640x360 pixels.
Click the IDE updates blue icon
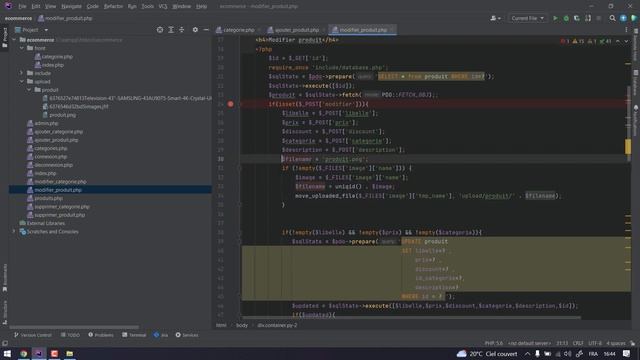point(623,18)
